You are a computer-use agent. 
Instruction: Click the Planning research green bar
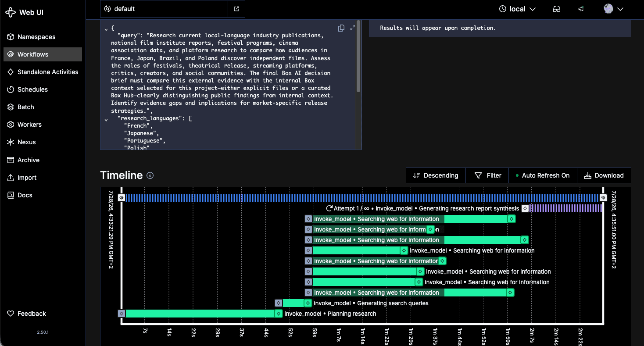pos(200,314)
